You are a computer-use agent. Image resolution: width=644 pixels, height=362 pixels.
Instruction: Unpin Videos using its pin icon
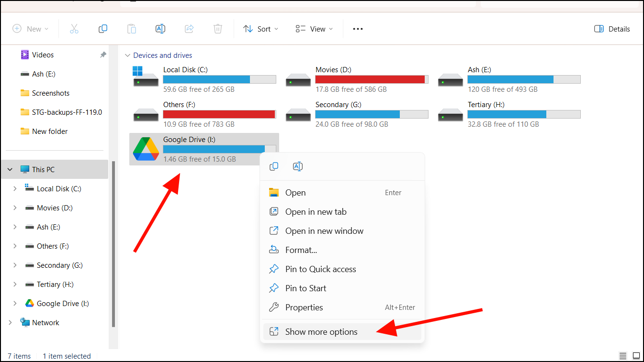point(102,55)
